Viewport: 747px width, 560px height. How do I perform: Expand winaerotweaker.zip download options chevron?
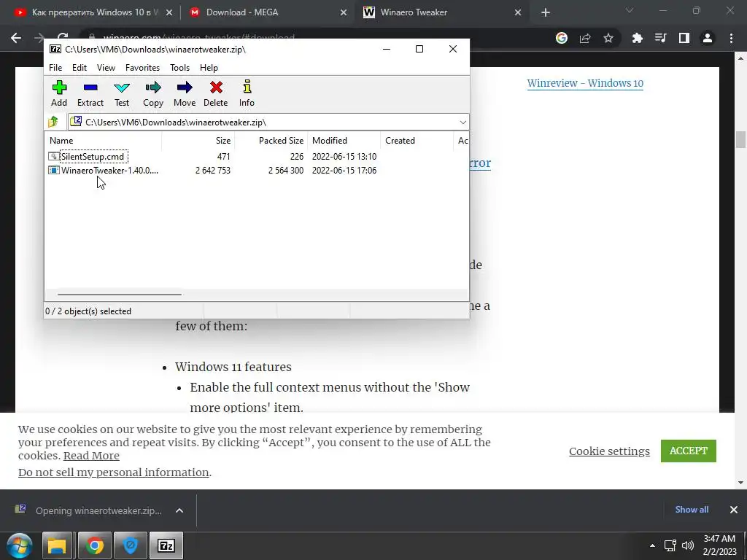pos(179,510)
